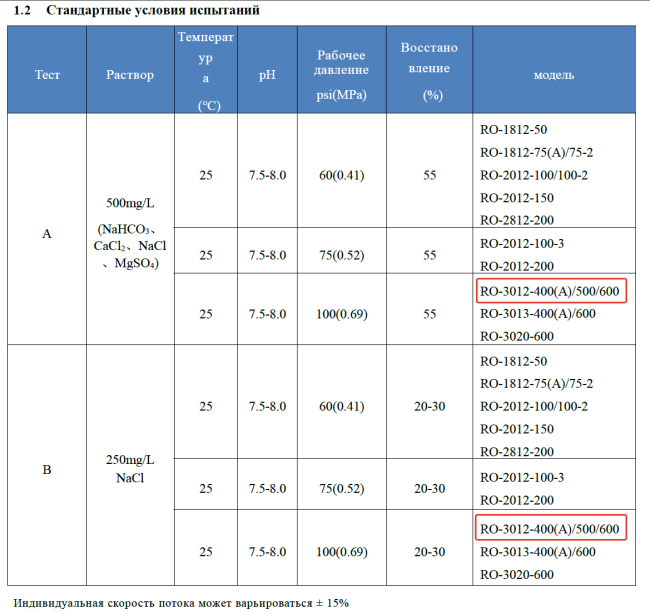650x614 pixels.
Task: Select the "500mg/L" solution text
Action: pos(130,203)
